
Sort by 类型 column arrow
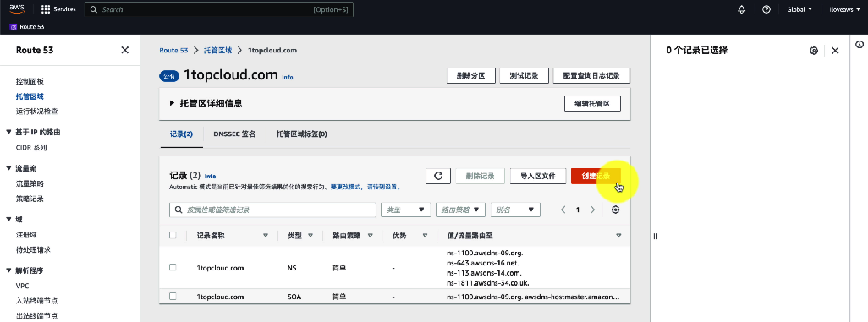tap(310, 236)
